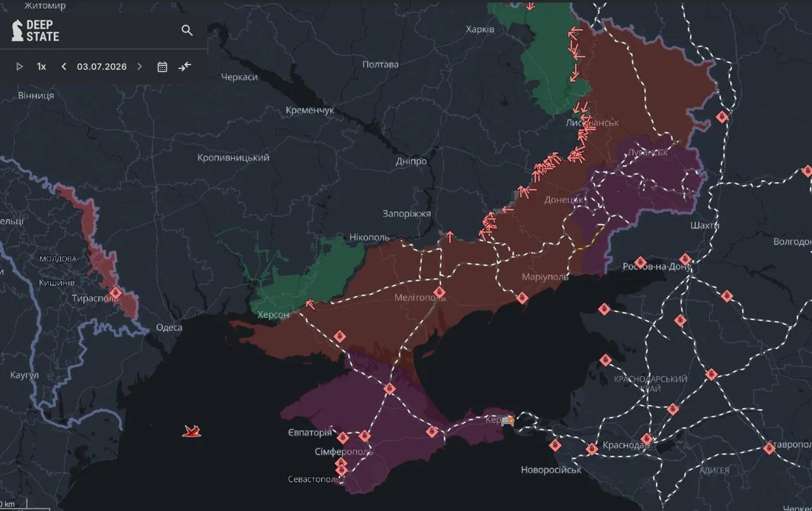The image size is (812, 511).
Task: Click the marker beside Маріуполь
Action: 522,297
